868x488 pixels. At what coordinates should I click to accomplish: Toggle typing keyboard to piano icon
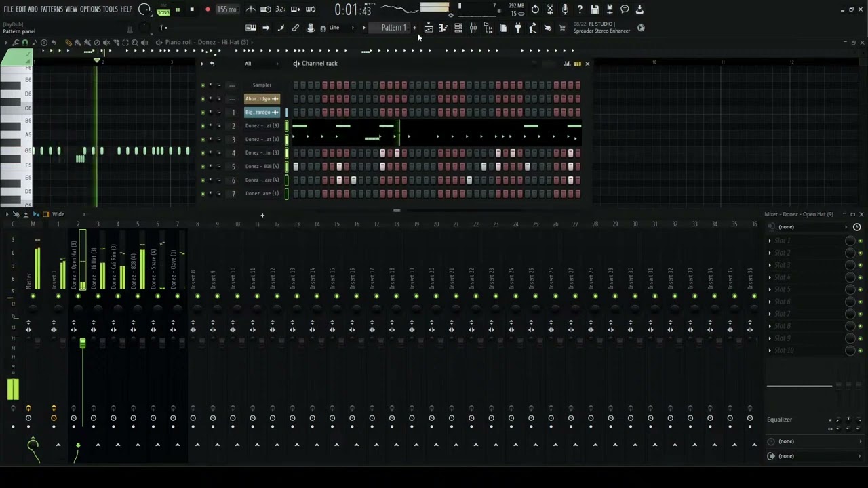pos(251,28)
